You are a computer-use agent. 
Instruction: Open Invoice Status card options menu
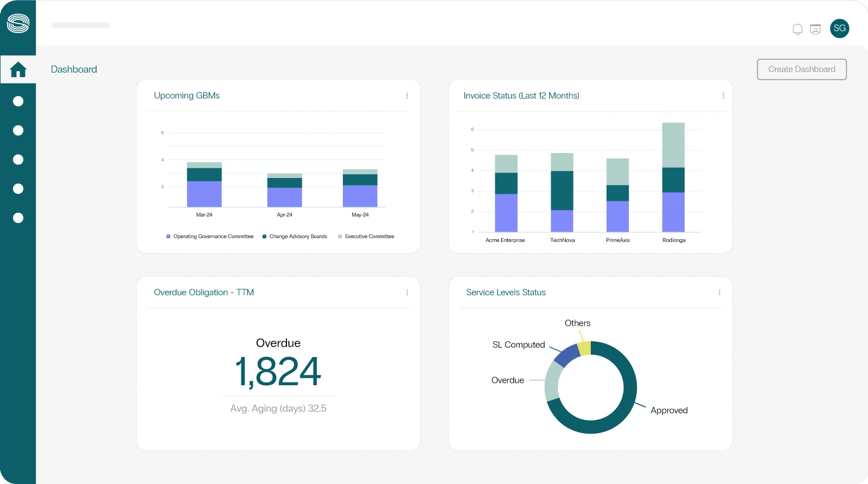click(723, 95)
